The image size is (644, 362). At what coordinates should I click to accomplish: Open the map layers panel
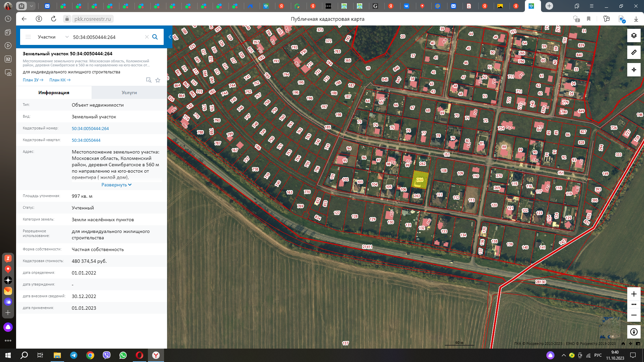click(x=634, y=36)
